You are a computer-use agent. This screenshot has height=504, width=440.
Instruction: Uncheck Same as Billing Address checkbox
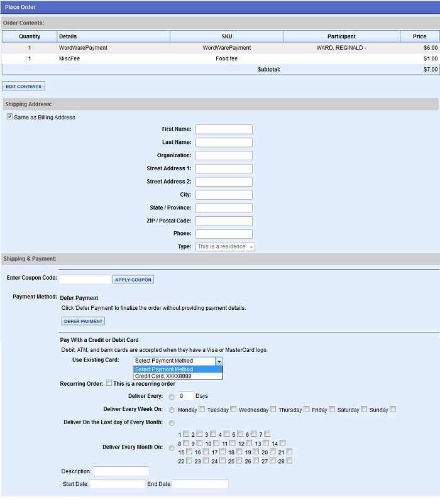tap(9, 117)
